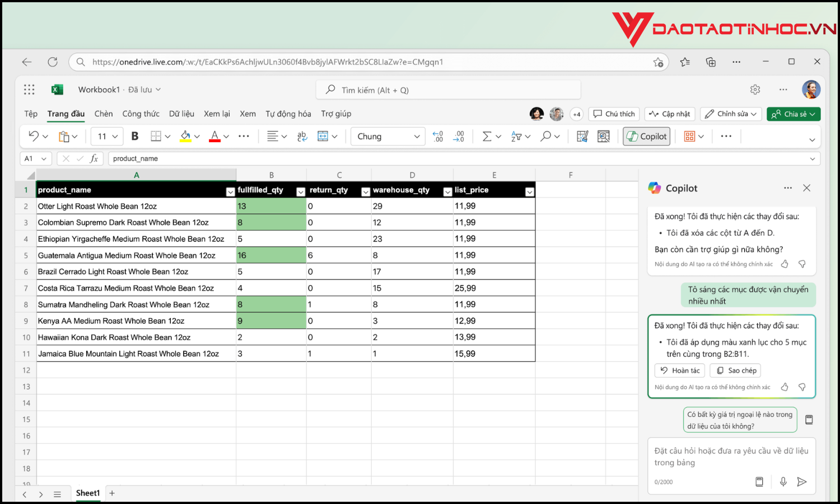840x504 pixels.
Task: Open the Chèn ribbon tab
Action: point(104,114)
